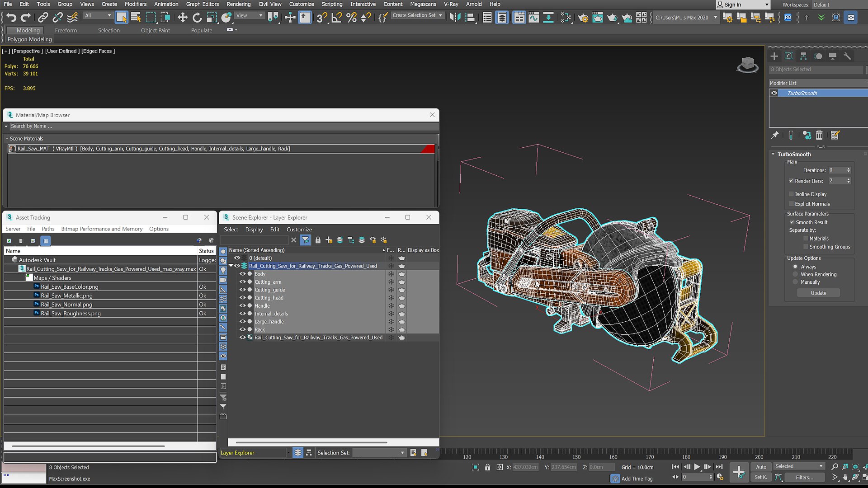
Task: Toggle Smooth Result checkbox
Action: (x=792, y=222)
